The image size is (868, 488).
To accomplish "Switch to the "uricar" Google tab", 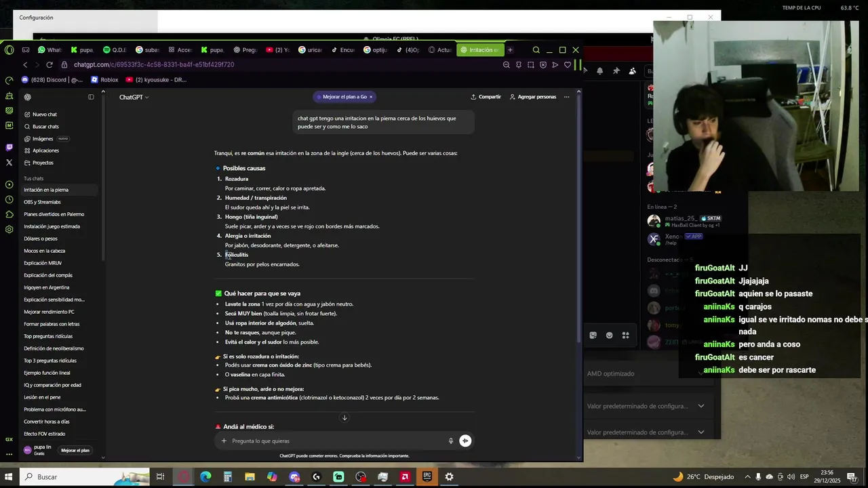I will point(311,49).
